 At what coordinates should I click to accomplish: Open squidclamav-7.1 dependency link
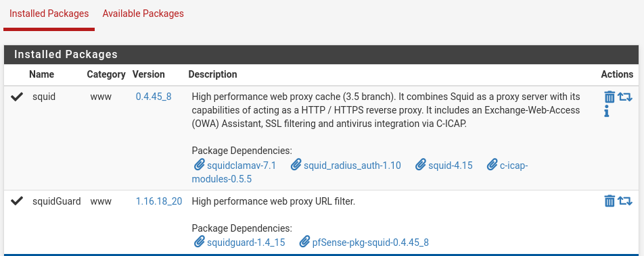coord(241,165)
